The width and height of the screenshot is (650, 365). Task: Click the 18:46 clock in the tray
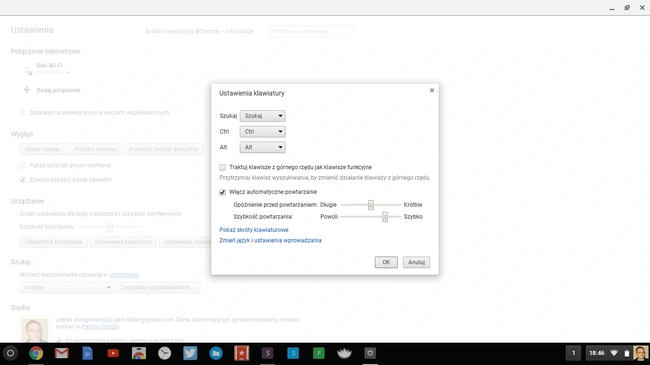coord(597,353)
